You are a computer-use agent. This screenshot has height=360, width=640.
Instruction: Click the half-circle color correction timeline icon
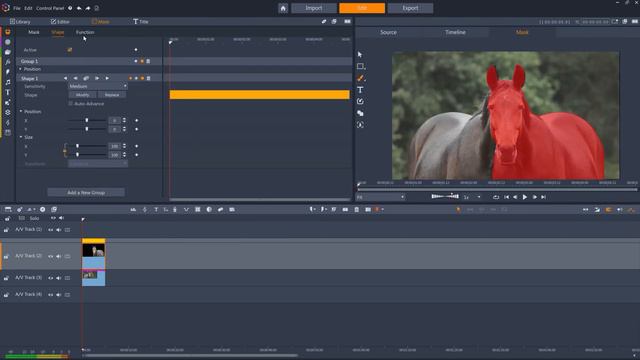209,209
